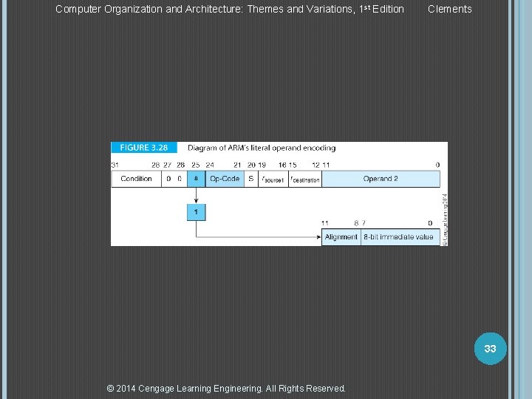This screenshot has width=532, height=399.
Task: Click the 'Operand 2' field box
Action: 381,179
